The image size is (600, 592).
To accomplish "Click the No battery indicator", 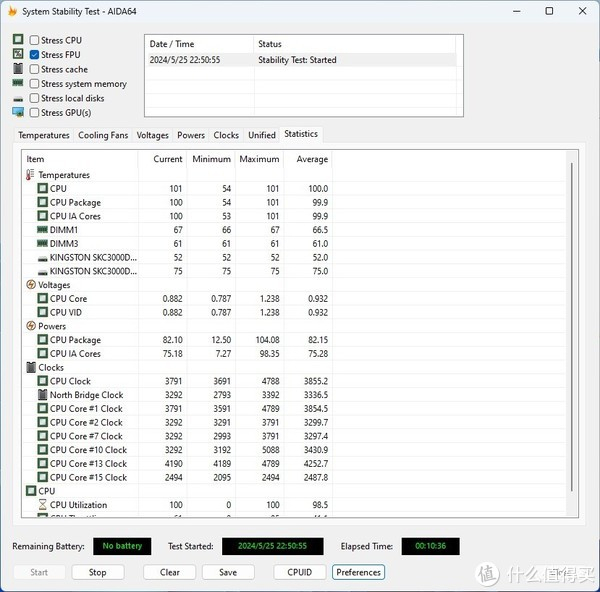I will click(122, 546).
